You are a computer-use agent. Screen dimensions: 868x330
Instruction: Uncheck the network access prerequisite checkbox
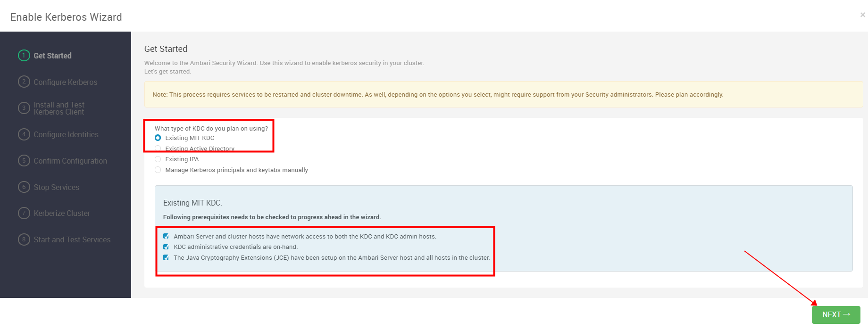point(166,236)
